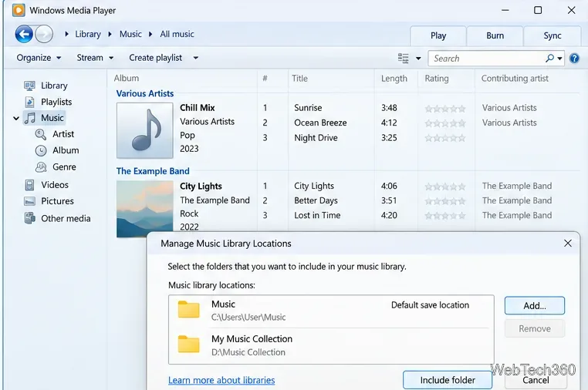
Task: Rate Night Drive using its stars
Action: click(x=445, y=138)
